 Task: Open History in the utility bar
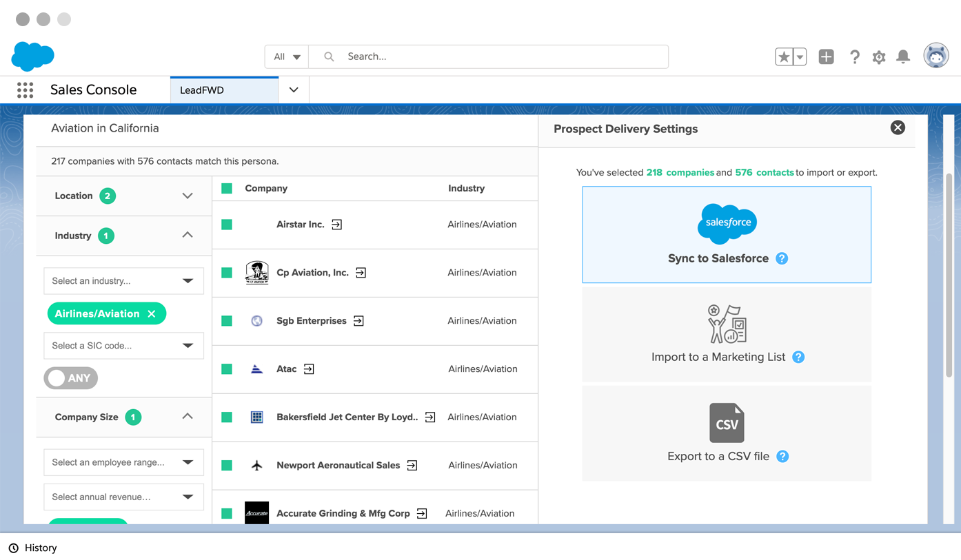[33, 548]
